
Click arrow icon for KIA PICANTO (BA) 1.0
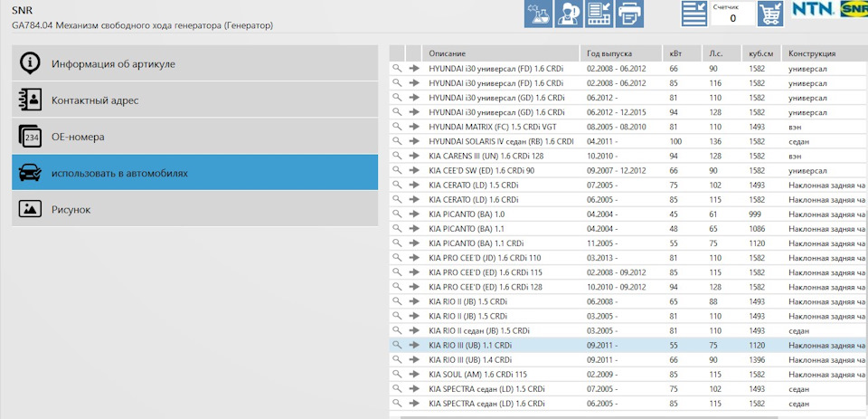pos(414,214)
